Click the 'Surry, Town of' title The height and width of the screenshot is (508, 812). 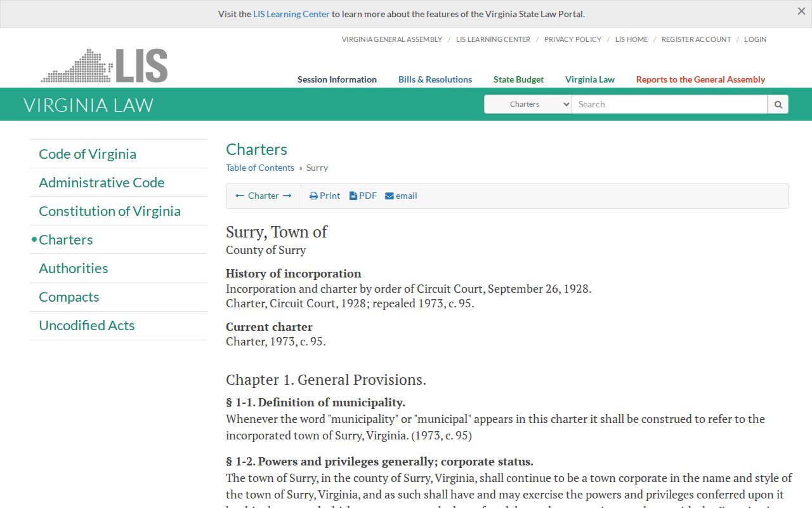tap(277, 232)
